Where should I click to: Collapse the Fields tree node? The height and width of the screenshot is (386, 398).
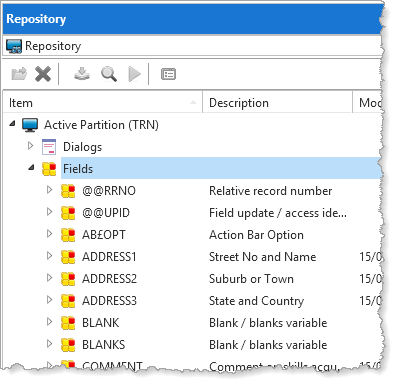tap(32, 168)
